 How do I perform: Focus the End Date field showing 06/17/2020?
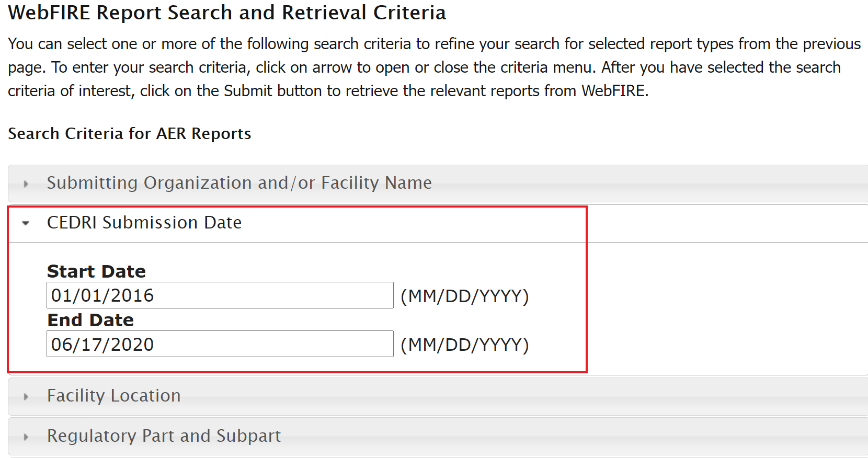(x=220, y=344)
